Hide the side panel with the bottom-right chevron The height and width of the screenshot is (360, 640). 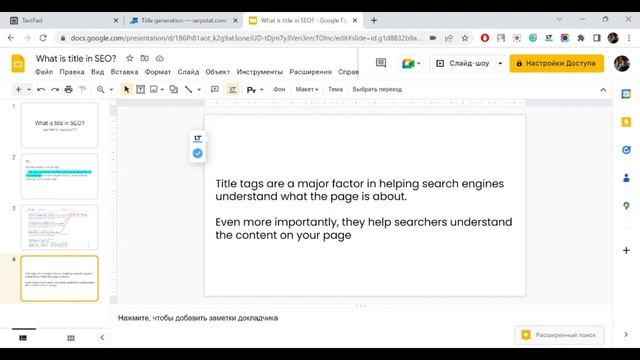pos(626,334)
